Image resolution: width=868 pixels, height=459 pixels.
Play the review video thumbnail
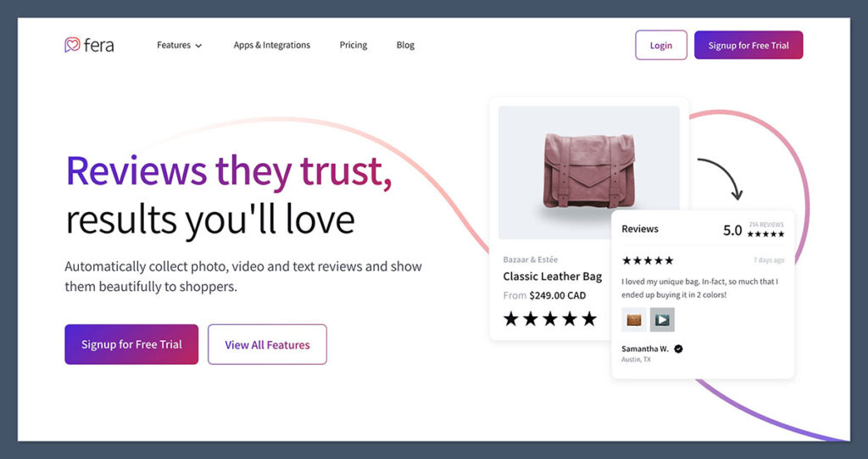click(x=662, y=320)
